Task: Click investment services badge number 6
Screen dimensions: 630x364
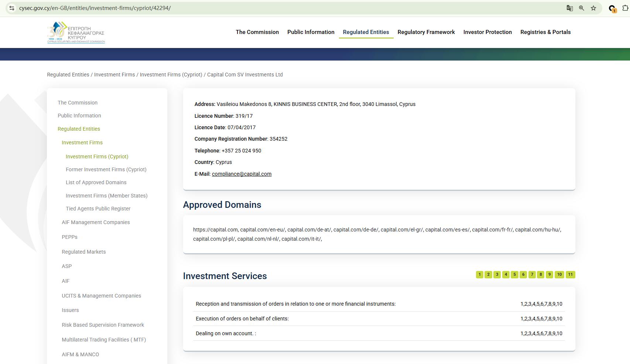Action: 523,274
